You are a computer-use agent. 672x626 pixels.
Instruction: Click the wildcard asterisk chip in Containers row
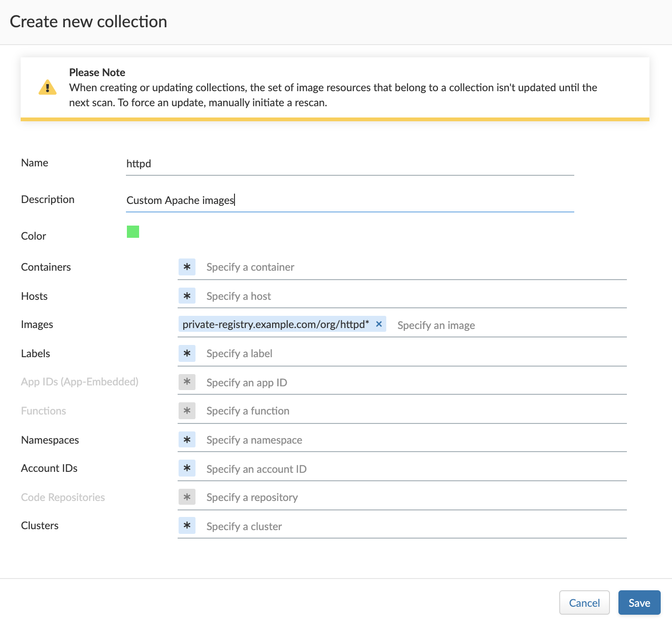(x=187, y=267)
